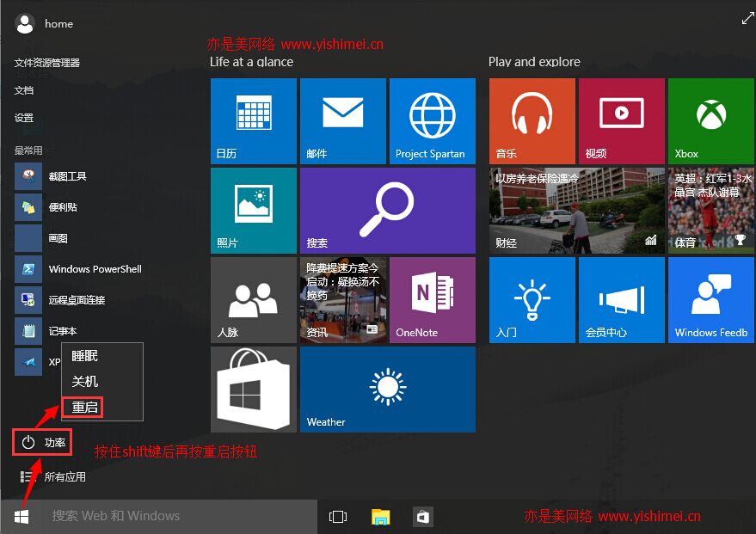Viewport: 756px width, 534px height.
Task: Open the Weather tile
Action: pos(388,390)
